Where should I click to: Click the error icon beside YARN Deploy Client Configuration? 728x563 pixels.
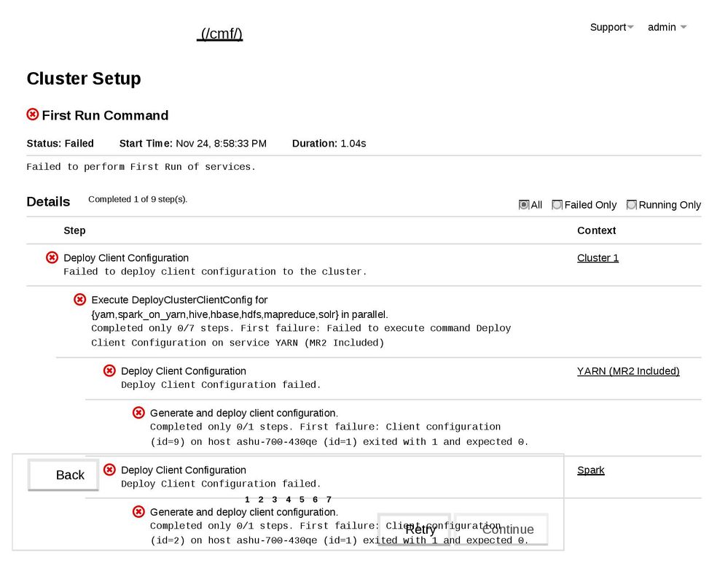pyautogui.click(x=109, y=370)
